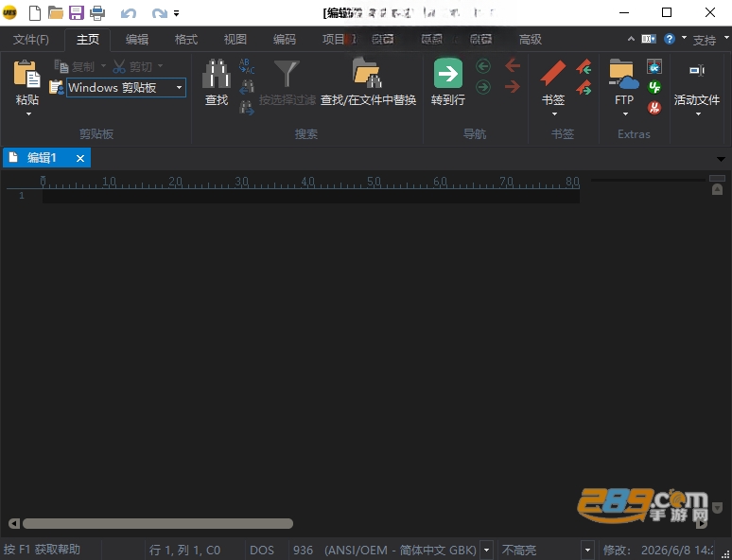Open the 不高亮 highlighting dropdown
This screenshot has height=560, width=732.
coord(587,550)
